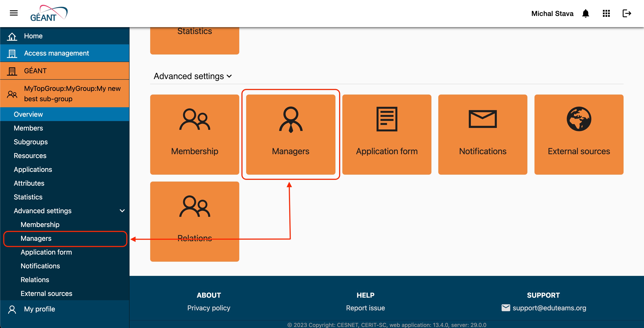Viewport: 644px width, 328px height.
Task: Collapse Advanced settings in sidebar
Action: pyautogui.click(x=122, y=211)
